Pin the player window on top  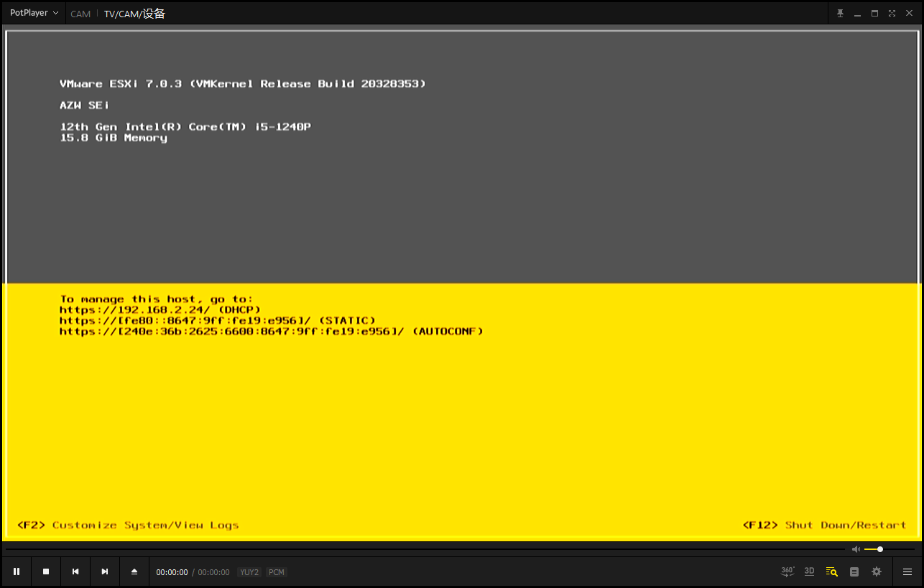point(840,13)
